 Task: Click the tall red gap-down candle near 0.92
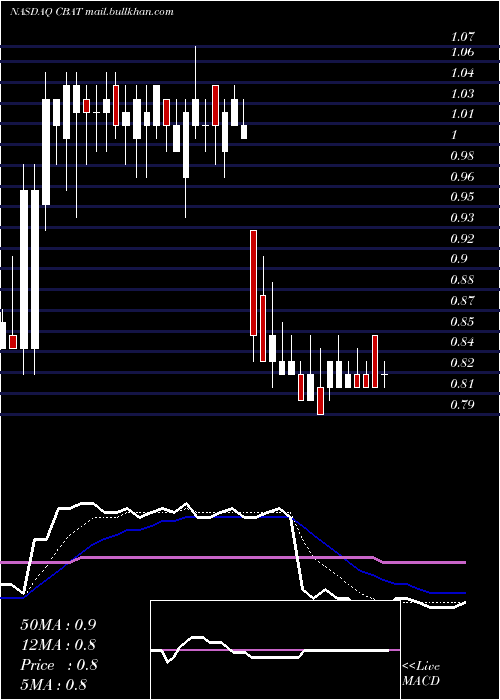tap(254, 283)
